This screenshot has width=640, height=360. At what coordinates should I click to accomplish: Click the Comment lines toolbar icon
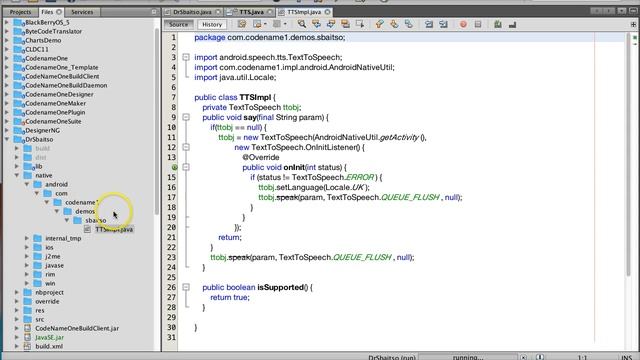[498, 24]
